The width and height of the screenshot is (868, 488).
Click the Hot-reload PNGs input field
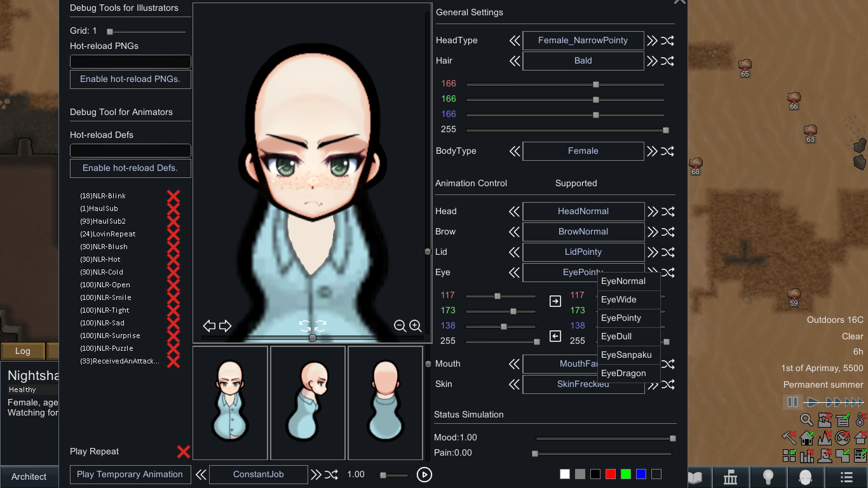(x=130, y=62)
